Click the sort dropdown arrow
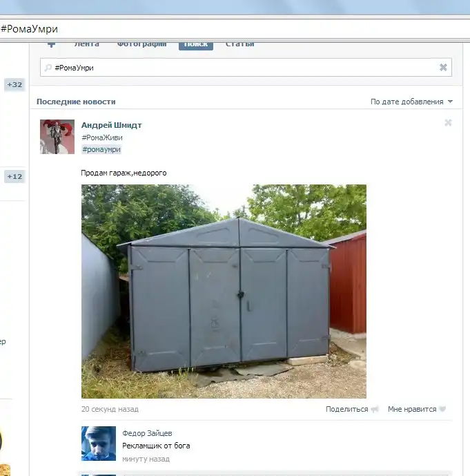This screenshot has height=476, width=470. click(451, 102)
